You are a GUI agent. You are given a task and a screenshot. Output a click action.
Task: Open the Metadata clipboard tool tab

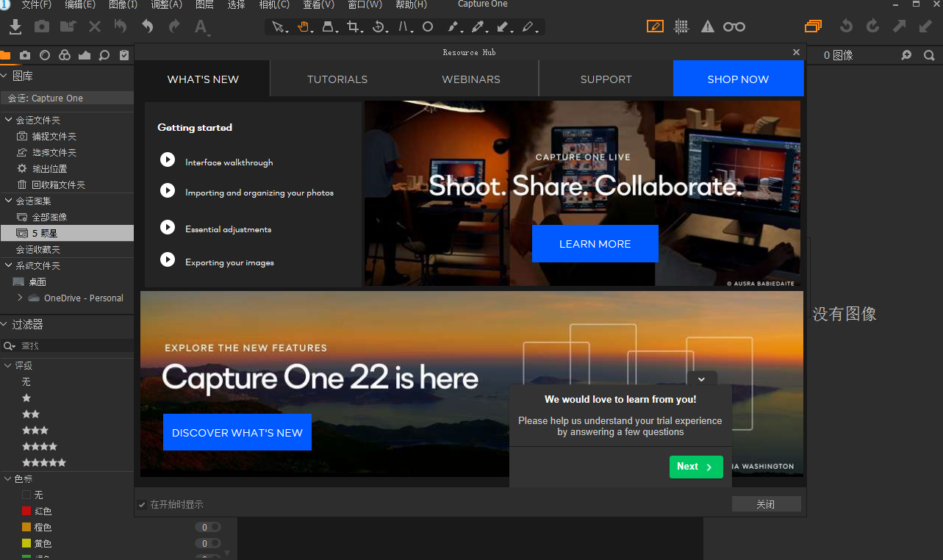(x=124, y=55)
